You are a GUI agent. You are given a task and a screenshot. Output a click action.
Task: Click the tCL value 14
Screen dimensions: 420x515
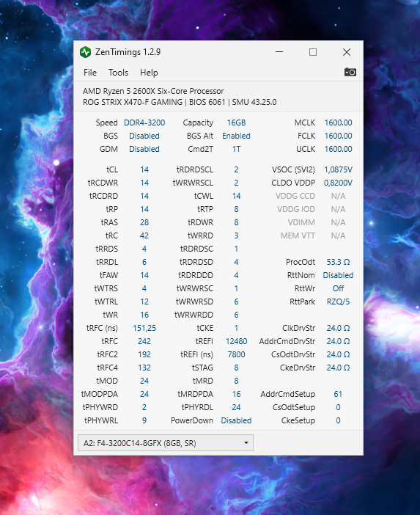(x=144, y=169)
